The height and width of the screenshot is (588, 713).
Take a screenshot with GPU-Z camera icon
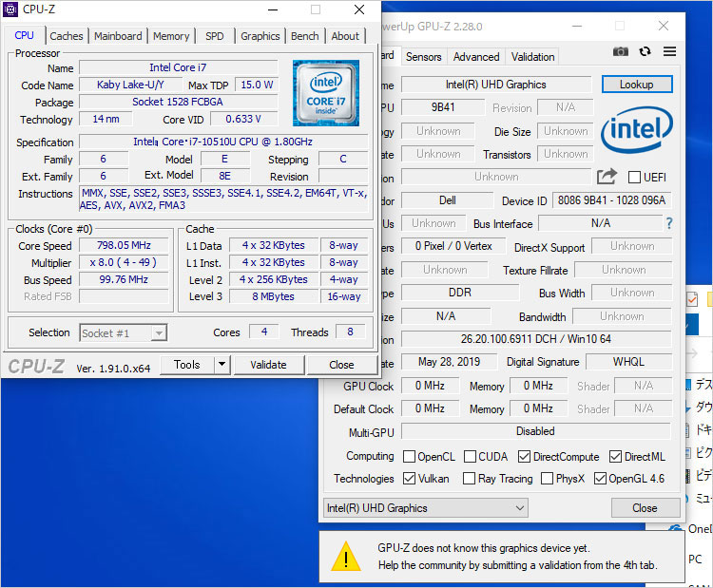tap(621, 51)
